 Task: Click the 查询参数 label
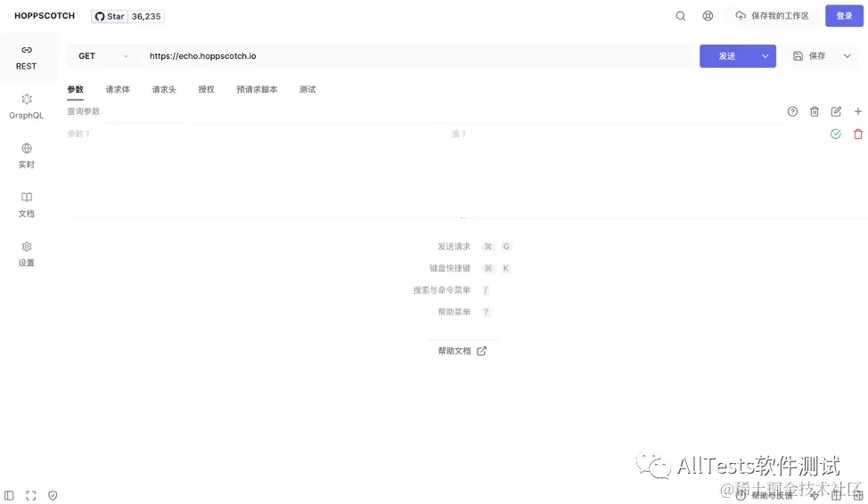[x=84, y=112]
